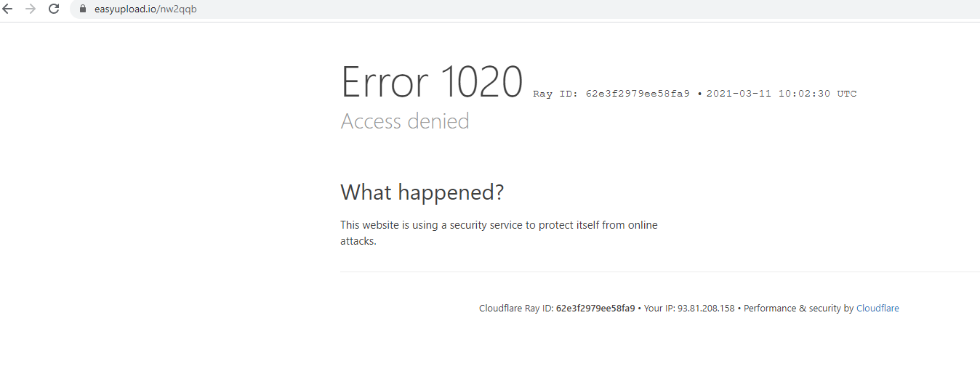
Task: Click the 2021-03-11 10:02:30 UTC timestamp
Action: pos(782,94)
